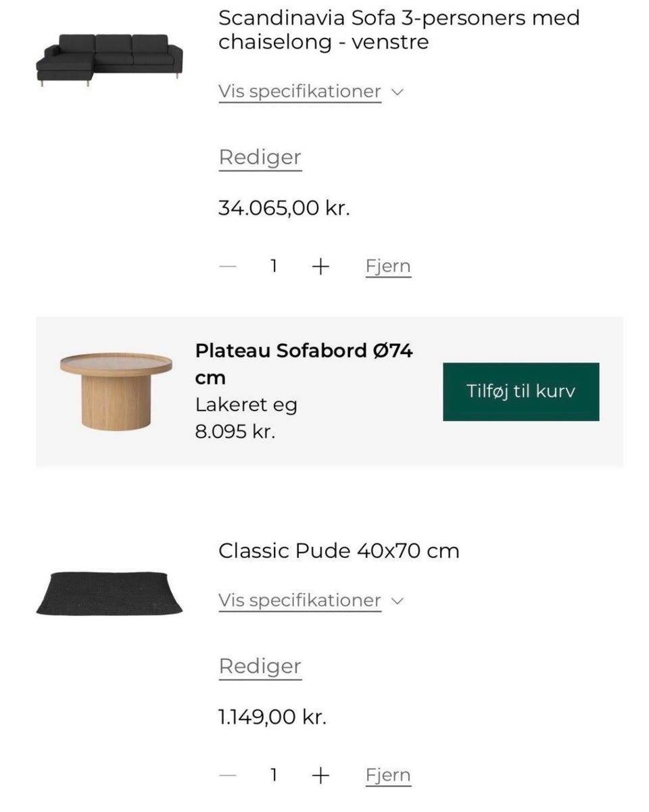
Task: Click Rediger for the Scandinavia Sofa
Action: [260, 157]
